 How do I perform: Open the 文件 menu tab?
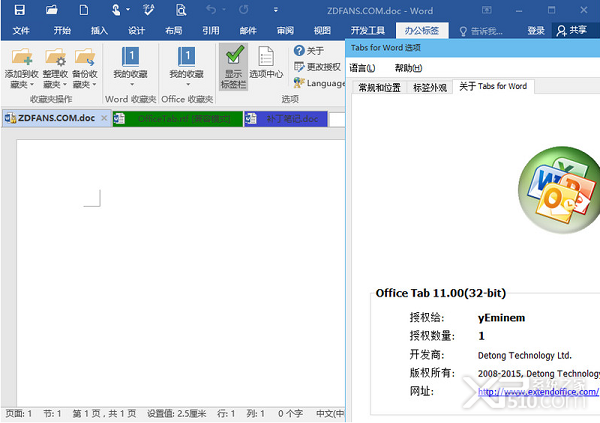(x=21, y=31)
